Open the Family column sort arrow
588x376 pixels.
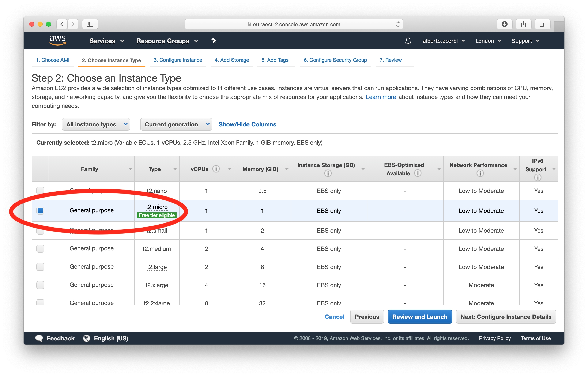130,169
